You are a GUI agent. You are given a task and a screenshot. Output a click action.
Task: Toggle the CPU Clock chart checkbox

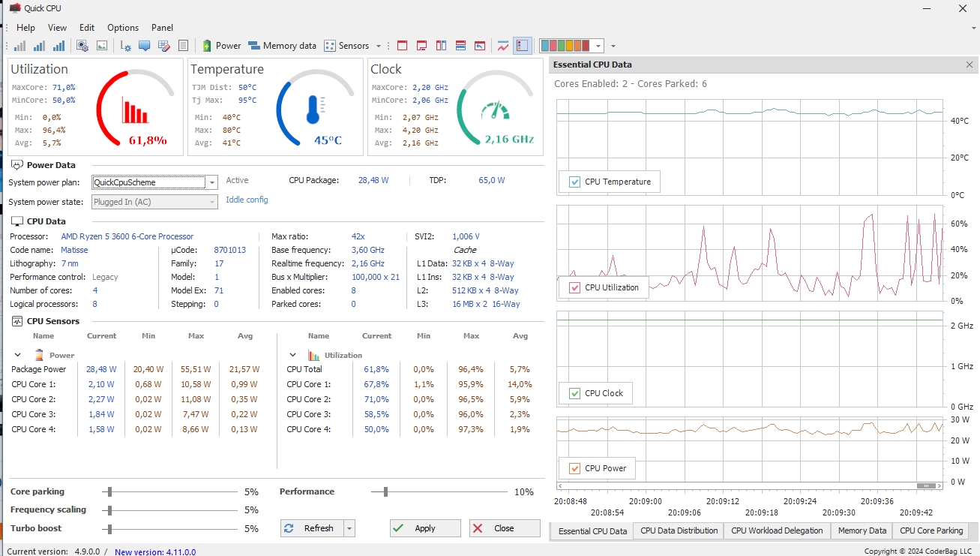click(575, 393)
